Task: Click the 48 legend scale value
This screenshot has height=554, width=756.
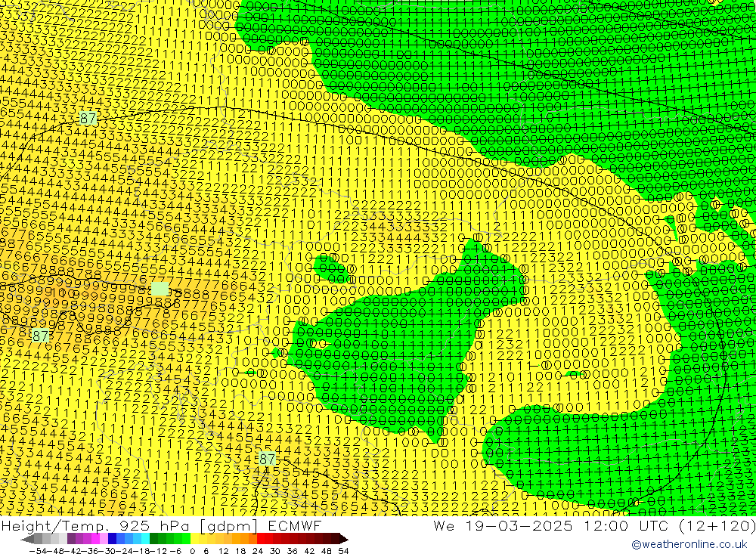Action: [x=326, y=551]
